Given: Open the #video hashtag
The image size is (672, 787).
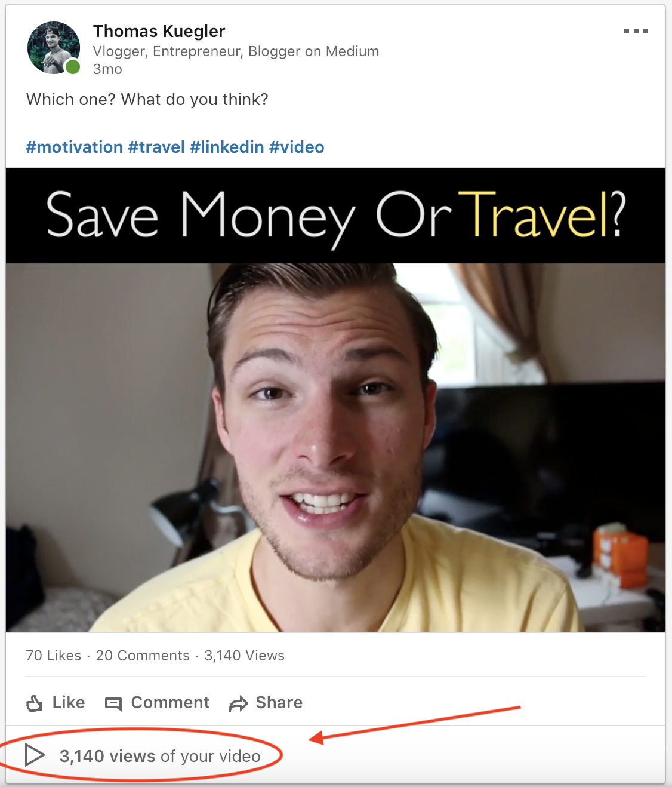Looking at the screenshot, I should (x=297, y=147).
